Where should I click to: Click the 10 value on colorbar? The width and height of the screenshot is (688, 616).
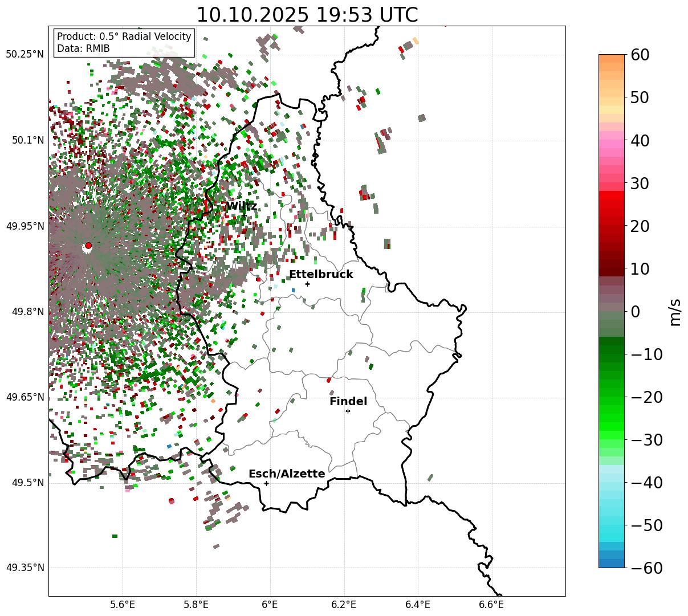641,268
